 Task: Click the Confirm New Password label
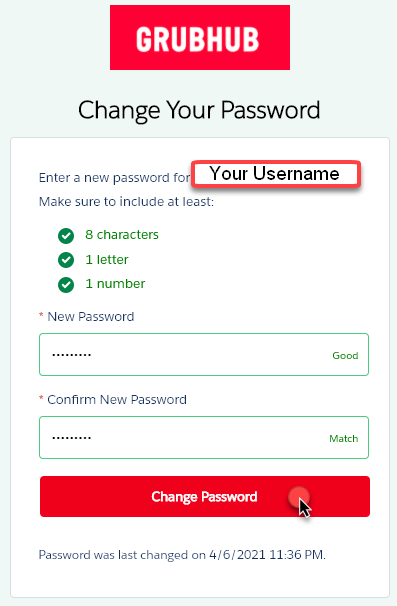117,400
